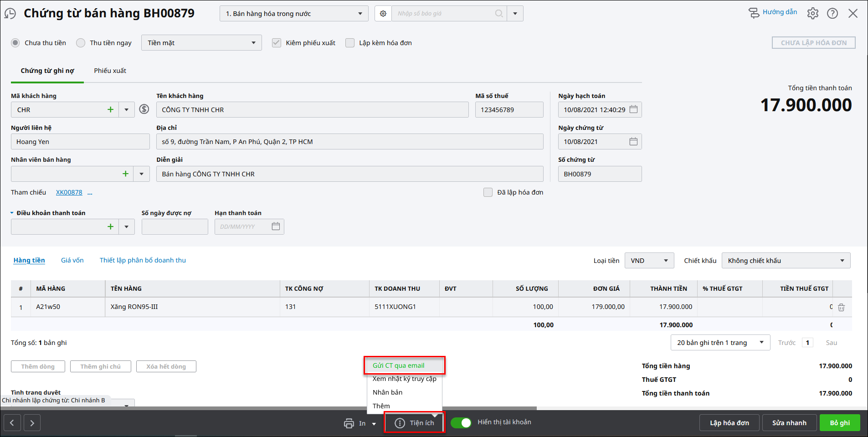Click the printer In icon
Image resolution: width=868 pixels, height=437 pixels.
[x=349, y=423]
